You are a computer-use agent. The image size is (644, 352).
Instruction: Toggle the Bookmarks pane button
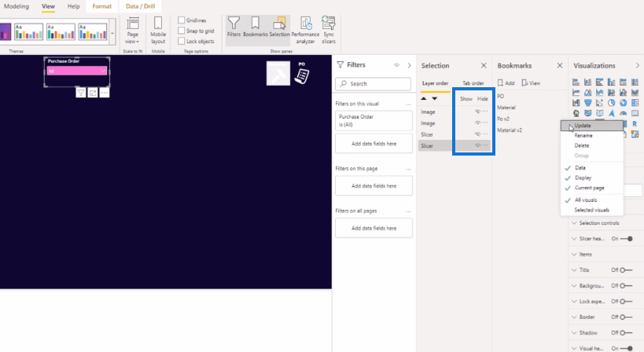(x=256, y=28)
